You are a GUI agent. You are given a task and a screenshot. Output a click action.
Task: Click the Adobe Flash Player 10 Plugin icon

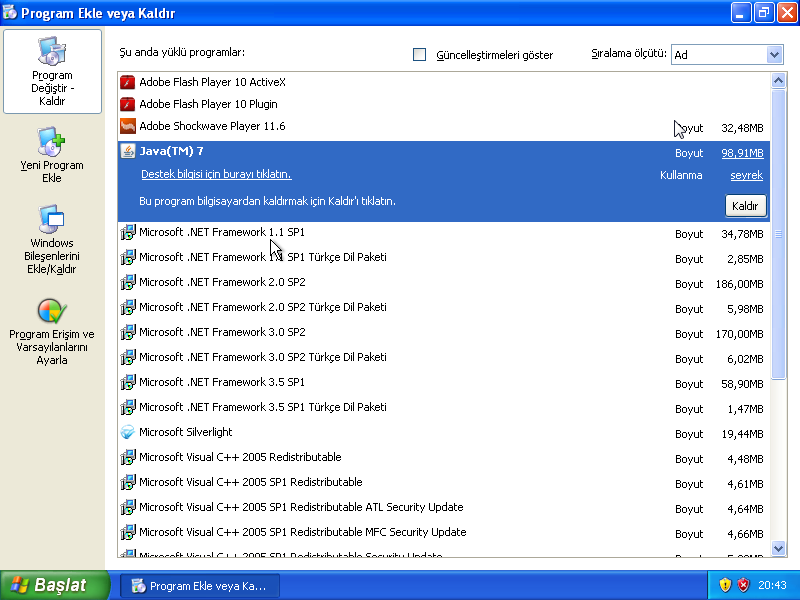(128, 104)
